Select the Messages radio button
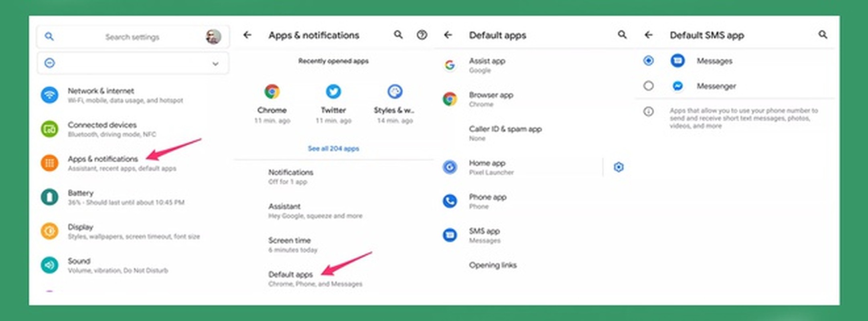Viewport: 868px width, 321px height. click(648, 61)
